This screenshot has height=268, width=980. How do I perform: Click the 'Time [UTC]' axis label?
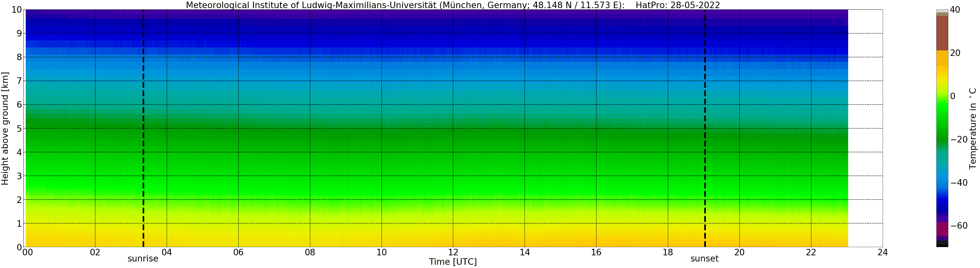[x=453, y=262]
